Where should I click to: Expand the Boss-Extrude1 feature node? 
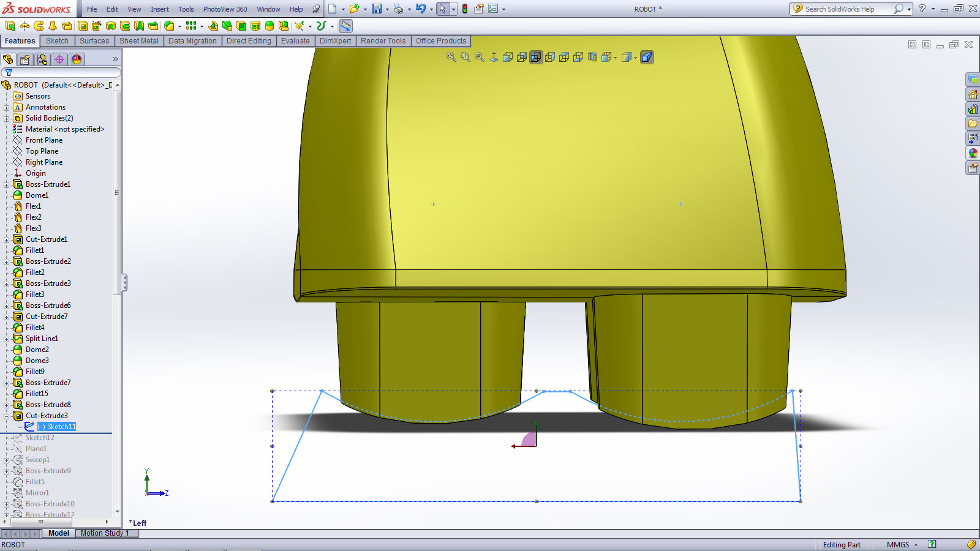(6, 184)
